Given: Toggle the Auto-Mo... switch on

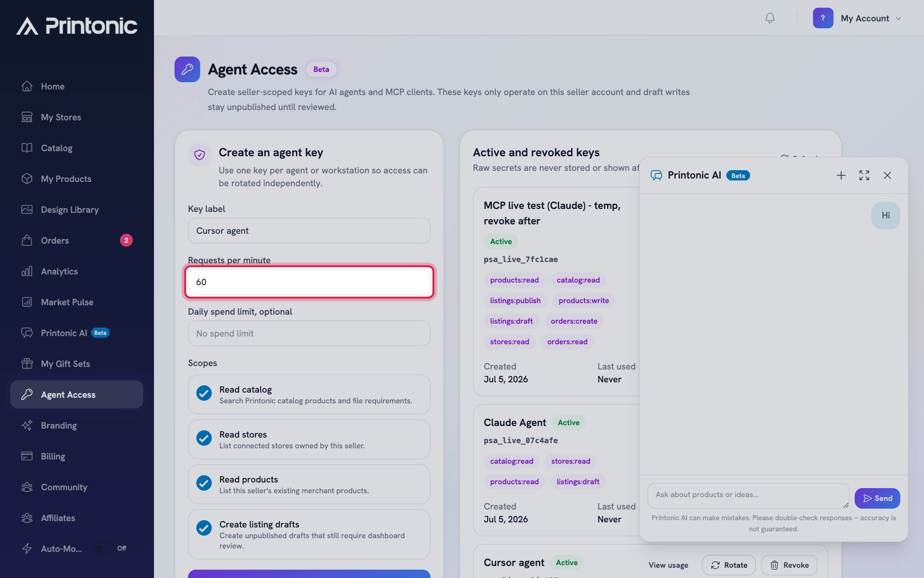Looking at the screenshot, I should [103, 548].
